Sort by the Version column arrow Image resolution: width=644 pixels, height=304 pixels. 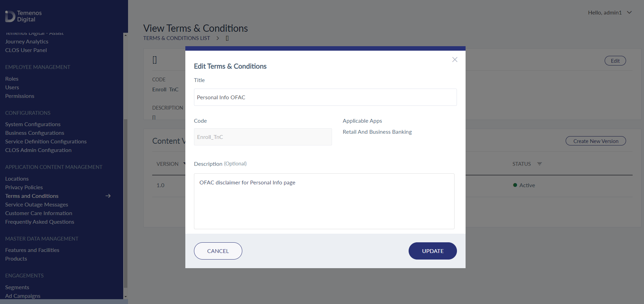point(185,164)
